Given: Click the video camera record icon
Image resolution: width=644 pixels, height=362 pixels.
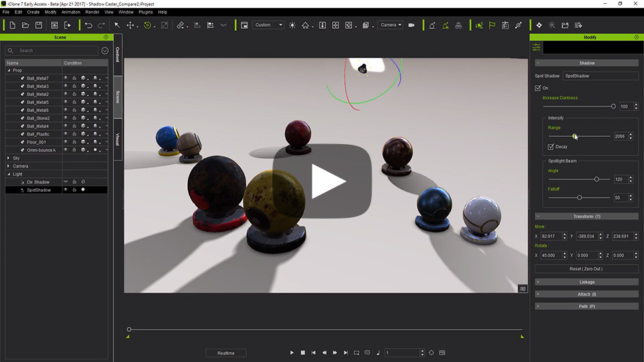Looking at the screenshot, I should coord(411,25).
